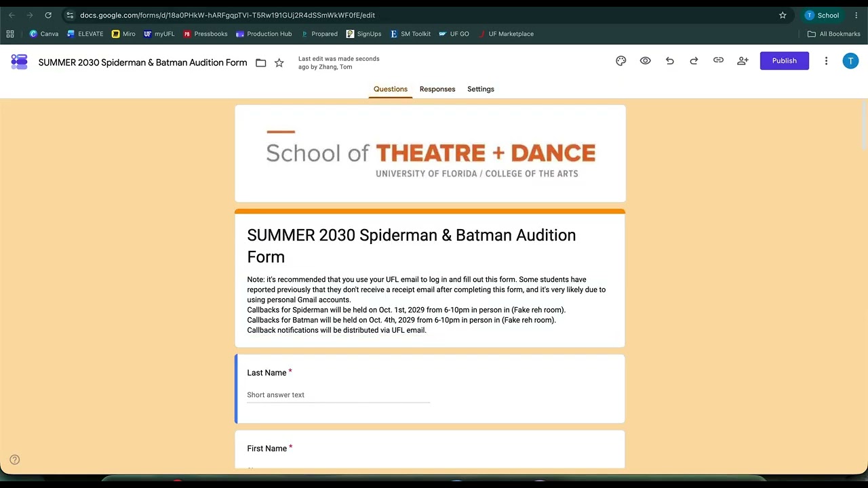This screenshot has width=868, height=488.
Task: Open the Production Hub bookmark
Action: pos(264,34)
